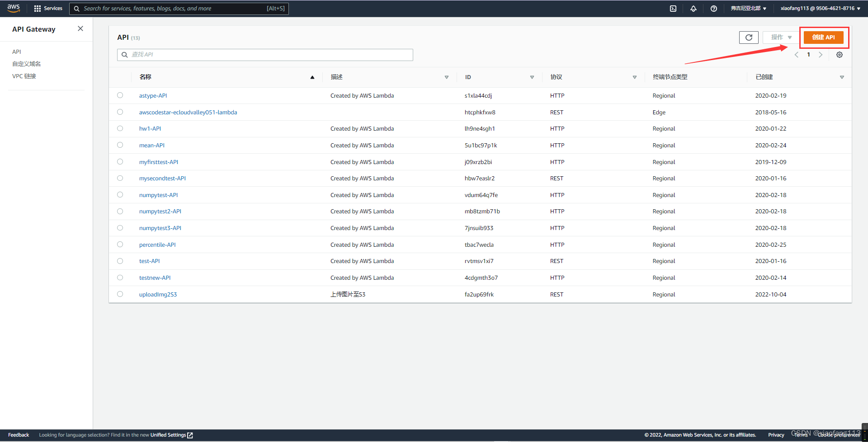The height and width of the screenshot is (442, 868).
Task: Click the Edge endpoint type cell
Action: tap(659, 113)
